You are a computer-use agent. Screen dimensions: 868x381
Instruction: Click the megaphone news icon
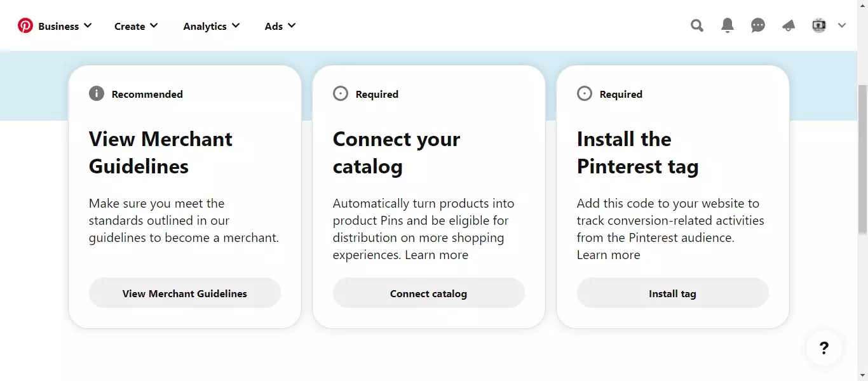coord(789,26)
